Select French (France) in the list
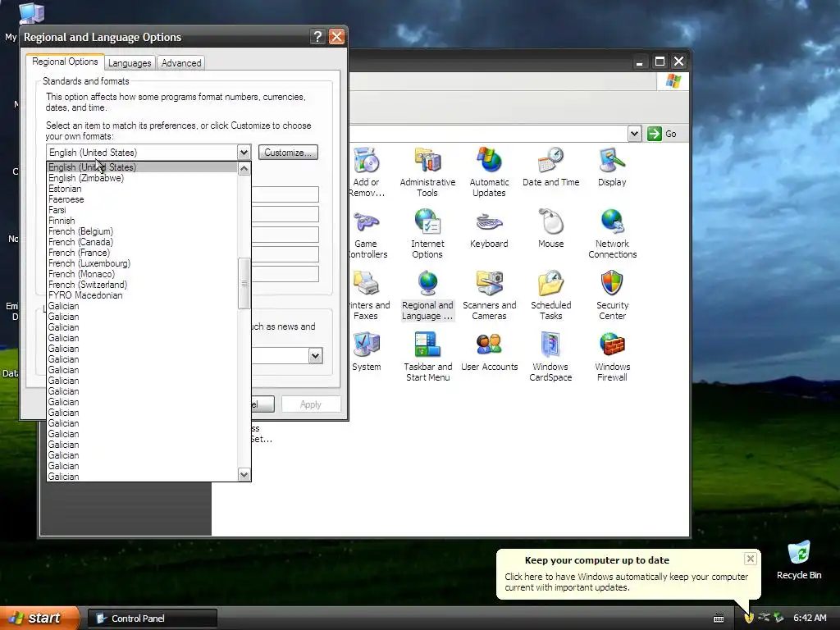 click(142, 253)
